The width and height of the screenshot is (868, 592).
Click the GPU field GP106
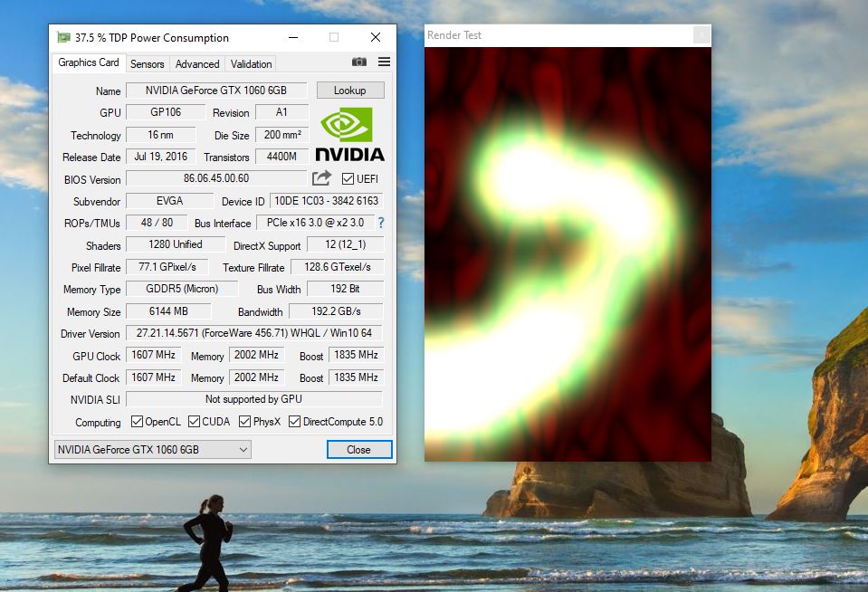pyautogui.click(x=166, y=112)
